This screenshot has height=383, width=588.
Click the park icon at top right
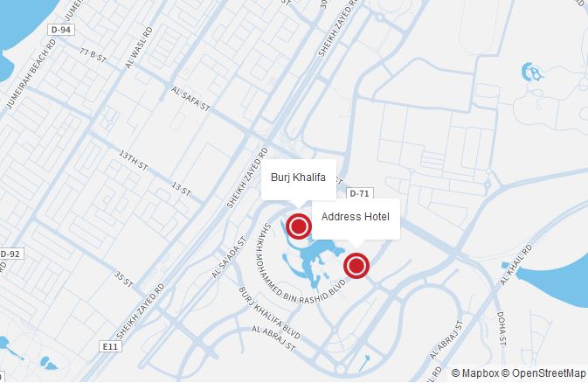click(532, 72)
